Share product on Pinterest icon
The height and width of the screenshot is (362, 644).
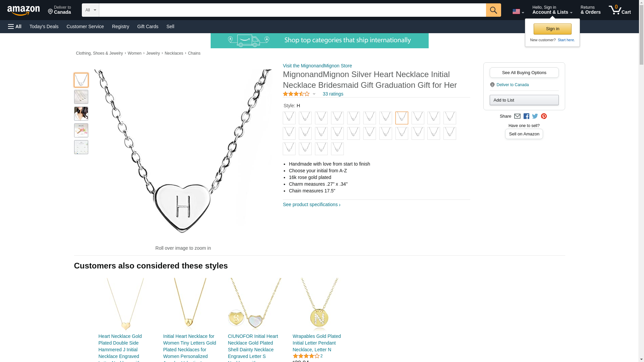click(x=544, y=116)
